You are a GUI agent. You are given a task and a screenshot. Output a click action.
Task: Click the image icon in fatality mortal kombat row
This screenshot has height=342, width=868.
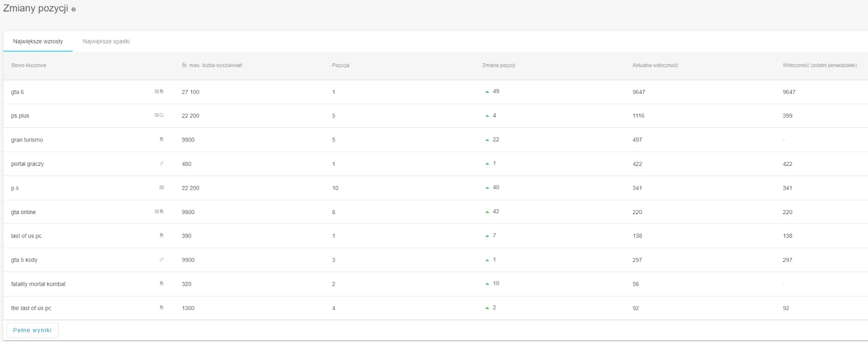click(x=162, y=283)
